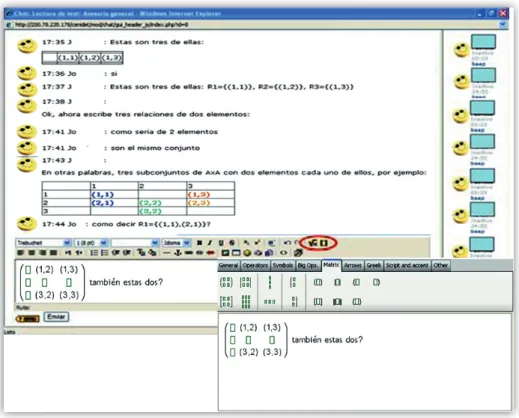Insert round-parenthesis 2x2 matrix template

[x=226, y=283]
